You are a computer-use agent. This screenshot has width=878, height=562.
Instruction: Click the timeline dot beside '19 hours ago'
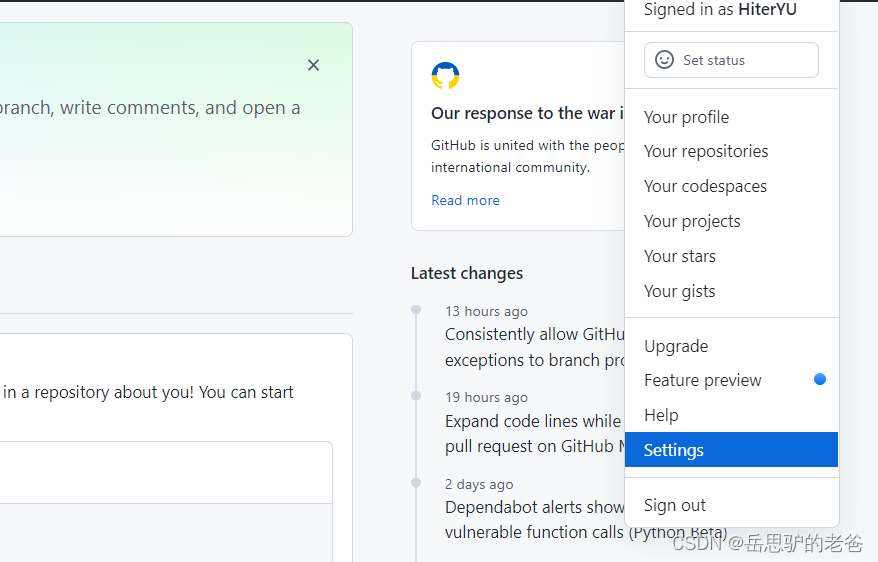pyautogui.click(x=416, y=396)
